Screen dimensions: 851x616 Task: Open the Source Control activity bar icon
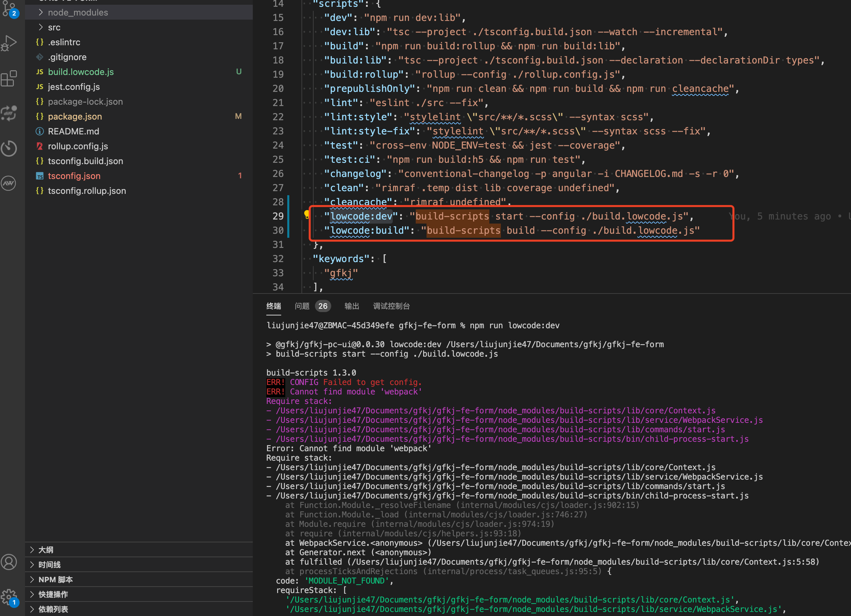tap(9, 9)
